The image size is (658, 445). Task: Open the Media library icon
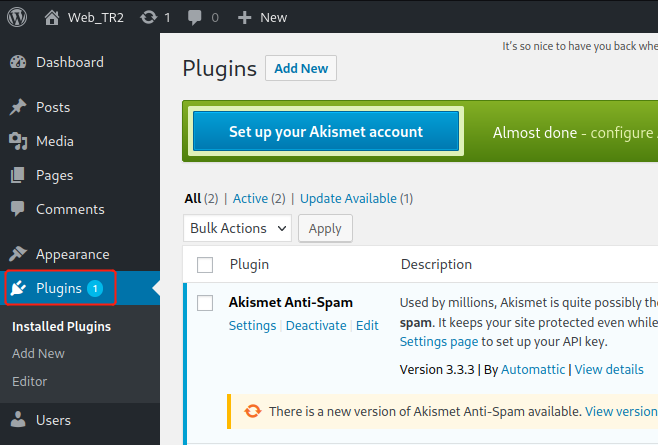[18, 141]
